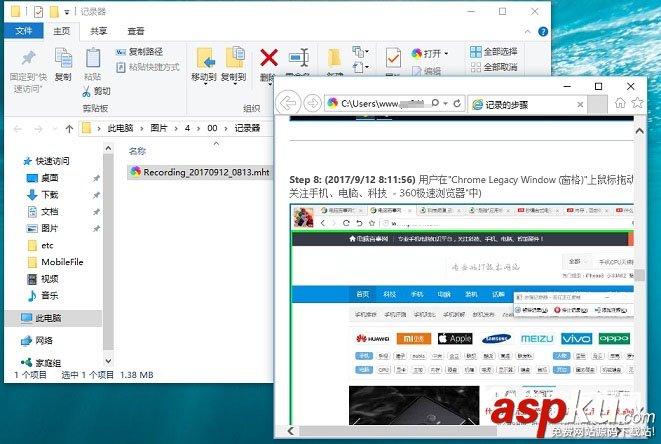Switch to the 主页 Home tab

tap(62, 31)
